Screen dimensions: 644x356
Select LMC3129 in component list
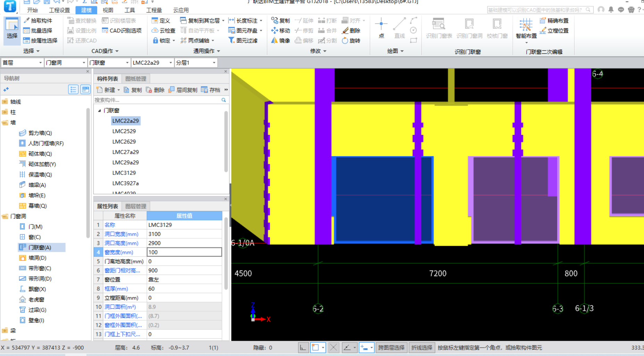click(124, 173)
